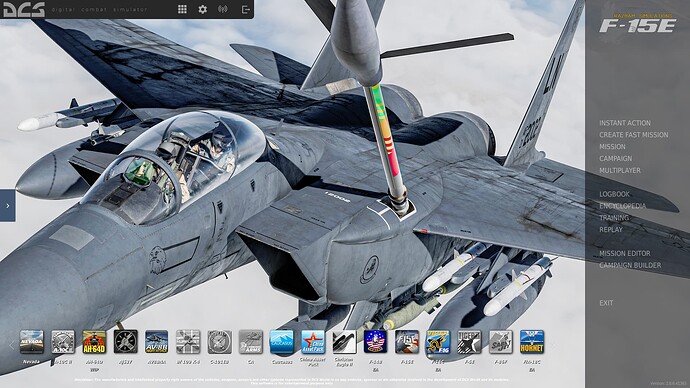The width and height of the screenshot is (690, 388).
Task: Launch the Campaign Builder
Action: [x=630, y=265]
